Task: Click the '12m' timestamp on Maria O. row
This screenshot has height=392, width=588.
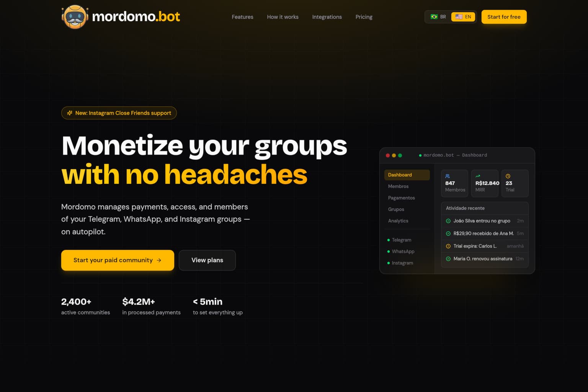Action: pos(519,259)
